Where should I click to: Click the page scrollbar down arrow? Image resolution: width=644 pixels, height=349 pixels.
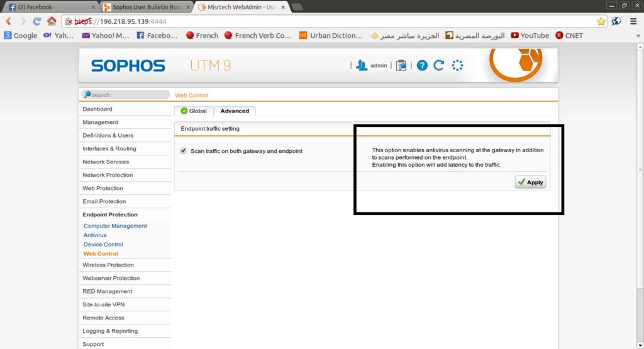point(640,345)
